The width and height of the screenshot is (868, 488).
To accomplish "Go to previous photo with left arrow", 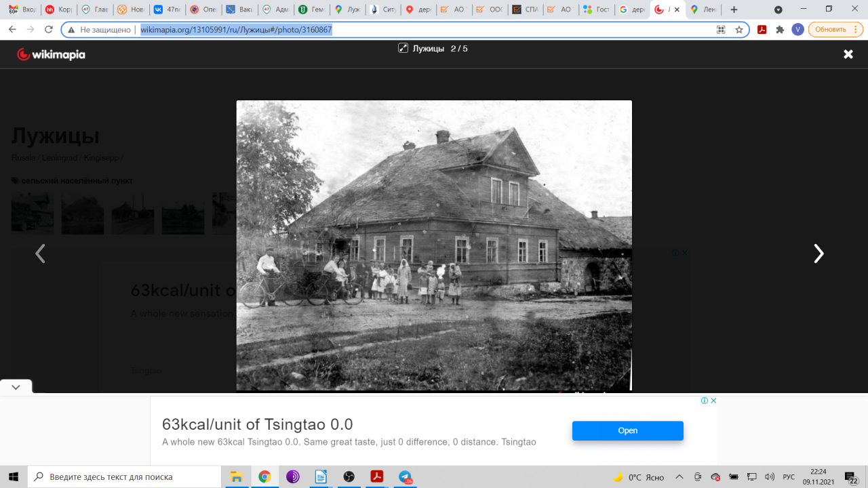I will [x=40, y=253].
